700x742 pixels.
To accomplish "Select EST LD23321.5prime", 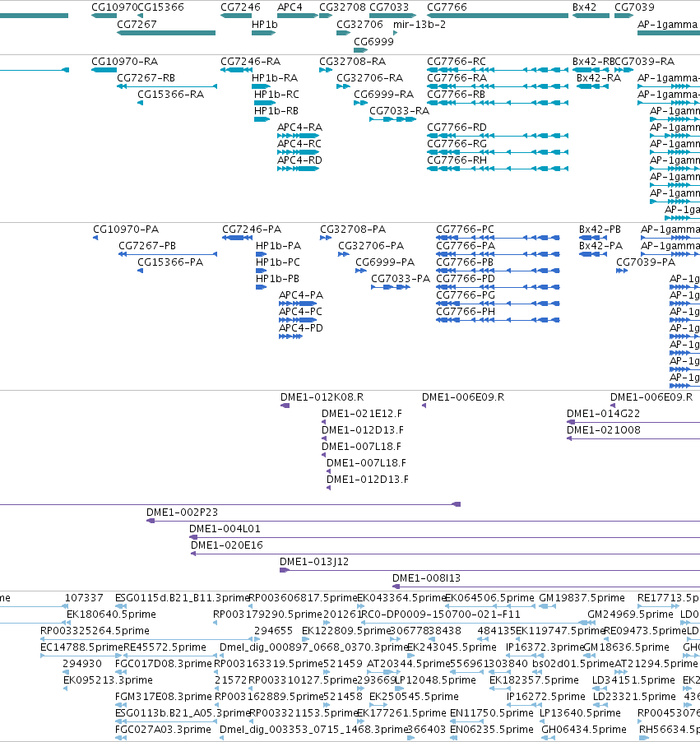I will click(633, 697).
